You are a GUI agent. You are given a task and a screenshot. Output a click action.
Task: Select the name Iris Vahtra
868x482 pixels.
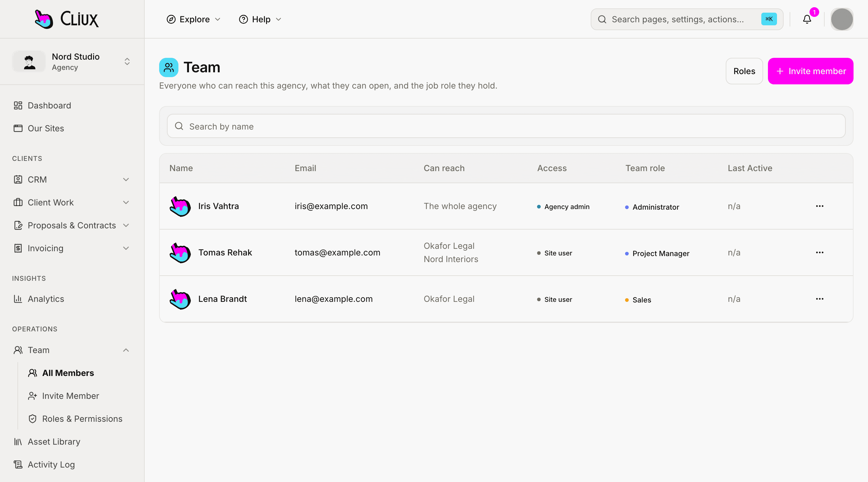click(218, 206)
